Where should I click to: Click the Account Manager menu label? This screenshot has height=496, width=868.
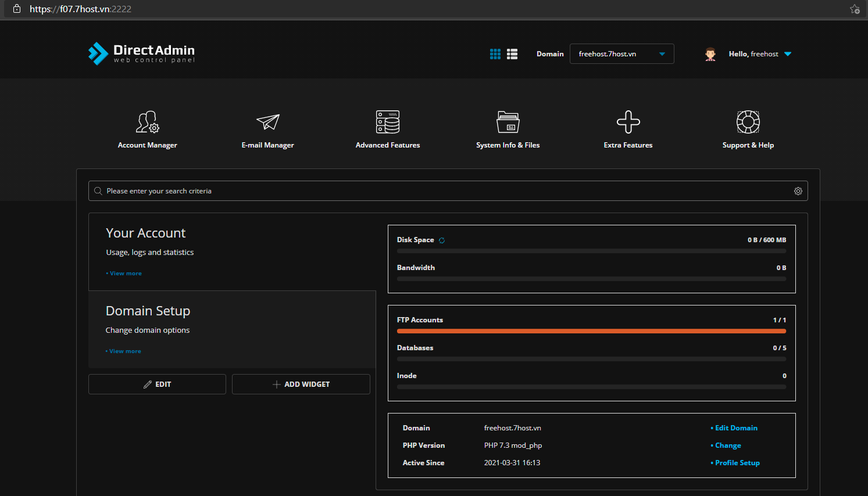tap(148, 145)
